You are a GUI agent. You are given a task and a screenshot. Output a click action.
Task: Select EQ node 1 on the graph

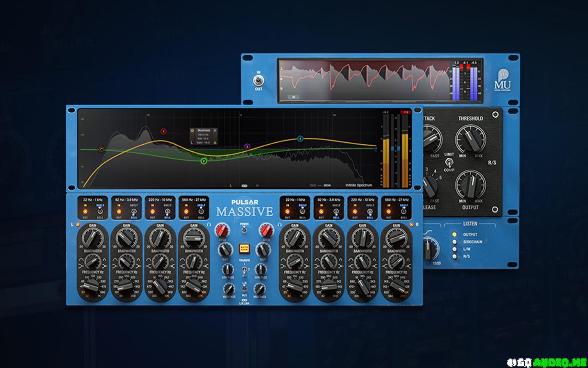point(163,132)
